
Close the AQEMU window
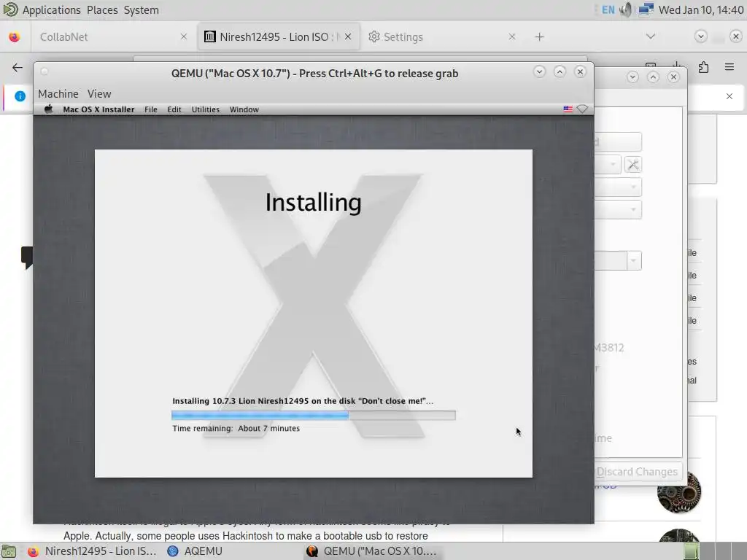coord(673,77)
